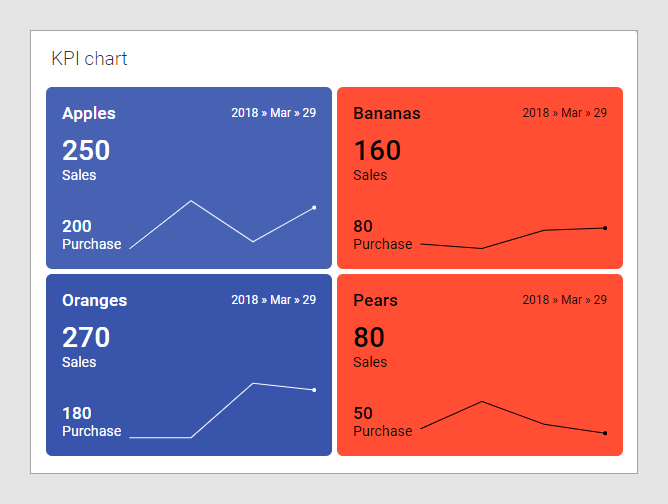Click the Pears tile date label
The height and width of the screenshot is (504, 668).
[564, 300]
